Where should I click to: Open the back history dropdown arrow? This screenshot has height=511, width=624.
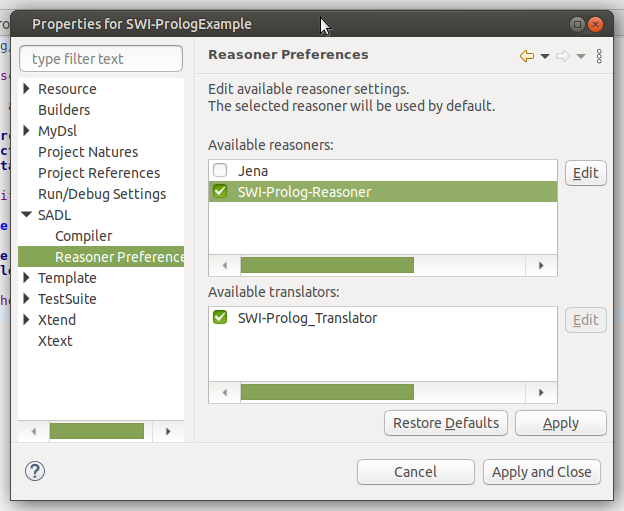click(545, 57)
